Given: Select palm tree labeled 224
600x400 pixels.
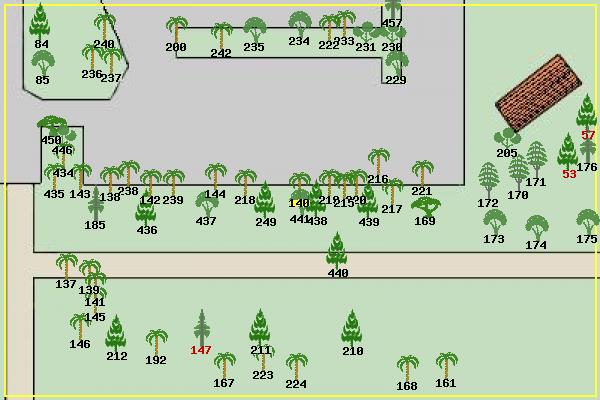Looking at the screenshot, I should [x=296, y=364].
